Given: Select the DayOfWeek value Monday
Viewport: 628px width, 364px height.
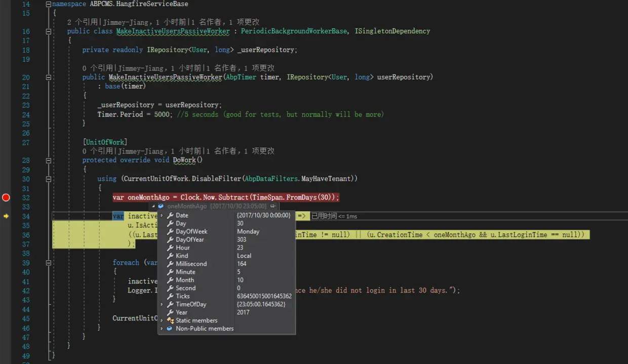Looking at the screenshot, I should [x=248, y=231].
